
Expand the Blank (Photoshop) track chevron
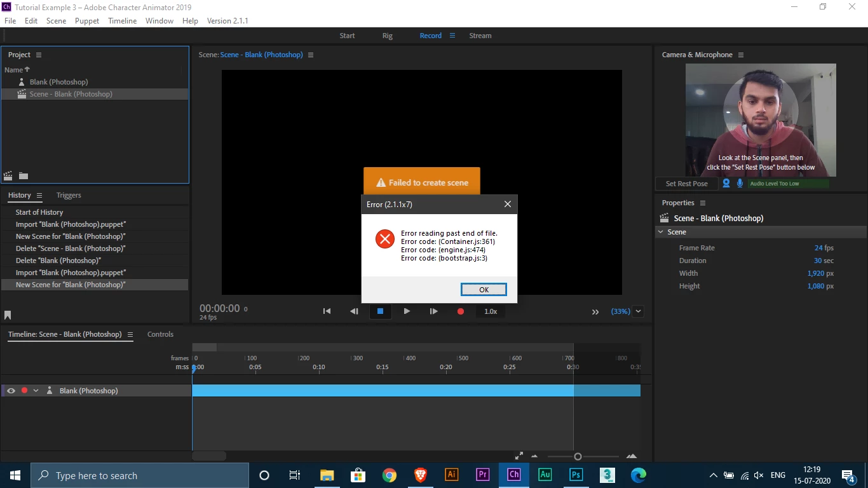point(36,391)
